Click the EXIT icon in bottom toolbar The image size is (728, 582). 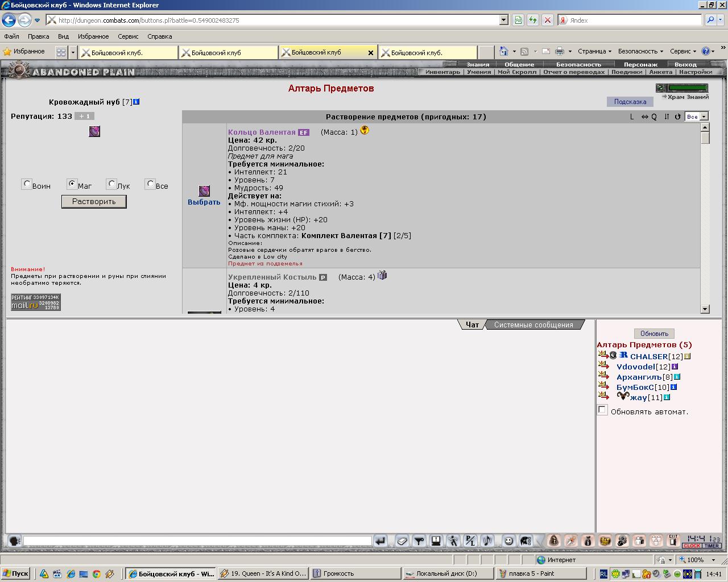pos(674,541)
